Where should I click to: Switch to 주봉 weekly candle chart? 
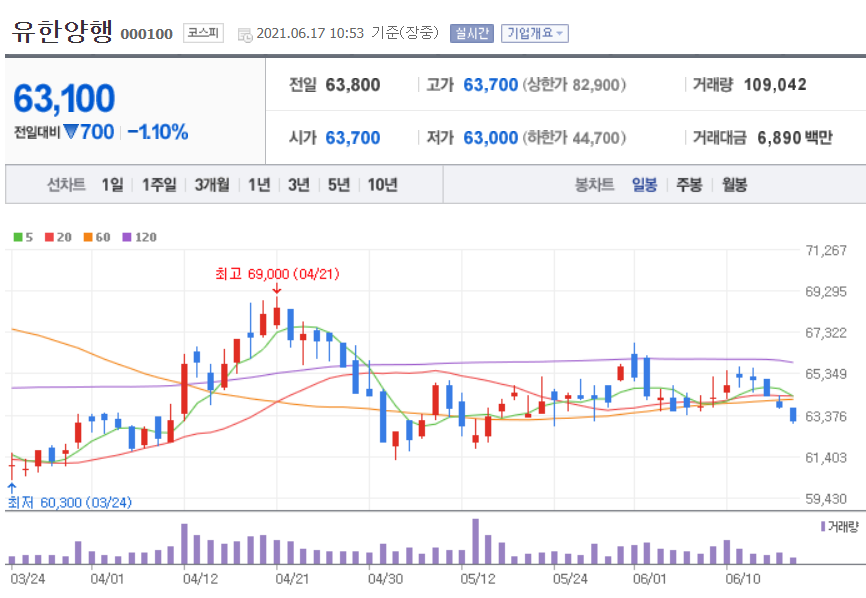(x=689, y=184)
